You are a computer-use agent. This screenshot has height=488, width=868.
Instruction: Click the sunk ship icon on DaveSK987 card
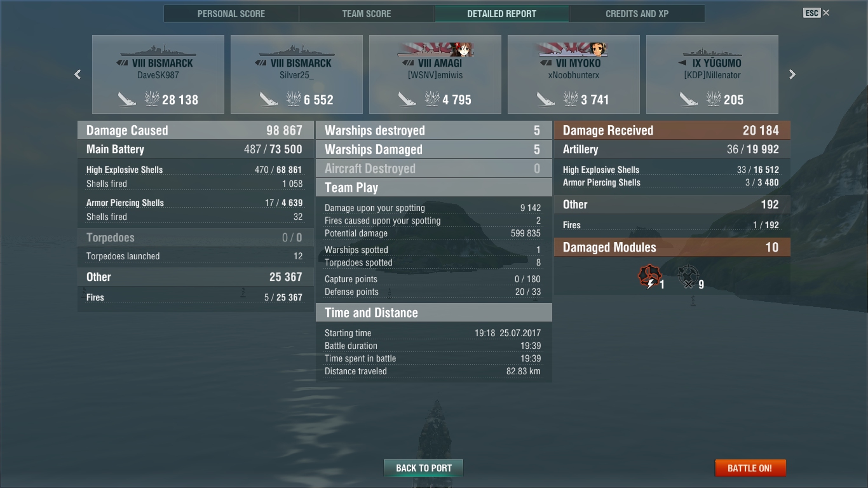(127, 99)
